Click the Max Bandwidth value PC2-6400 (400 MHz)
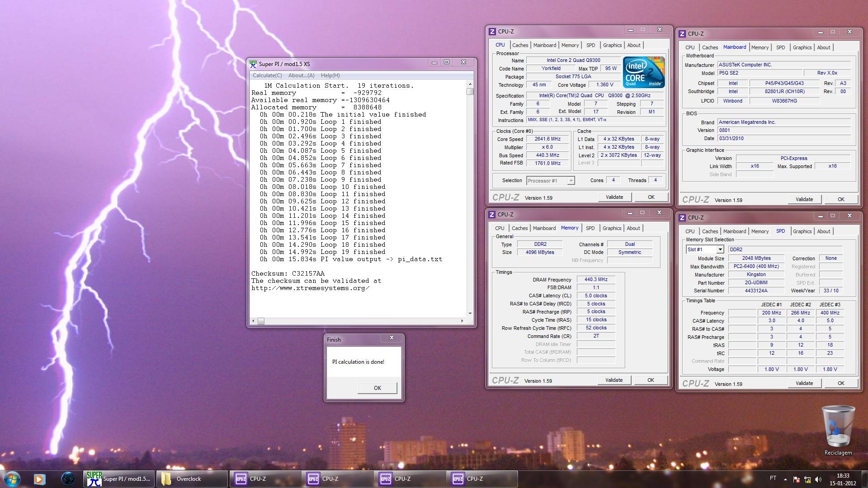The height and width of the screenshot is (488, 868). pos(756,267)
